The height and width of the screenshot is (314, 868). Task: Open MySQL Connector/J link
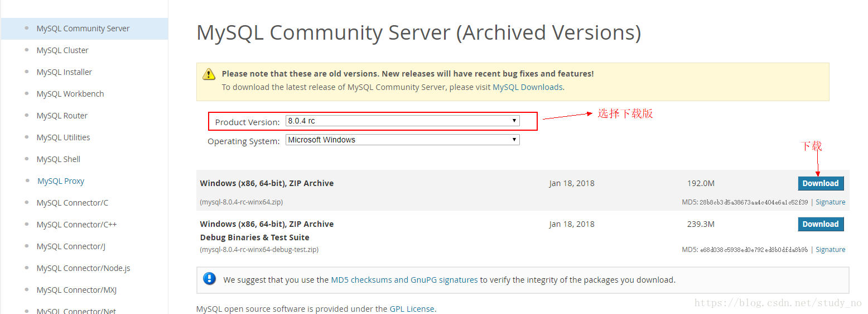click(71, 246)
